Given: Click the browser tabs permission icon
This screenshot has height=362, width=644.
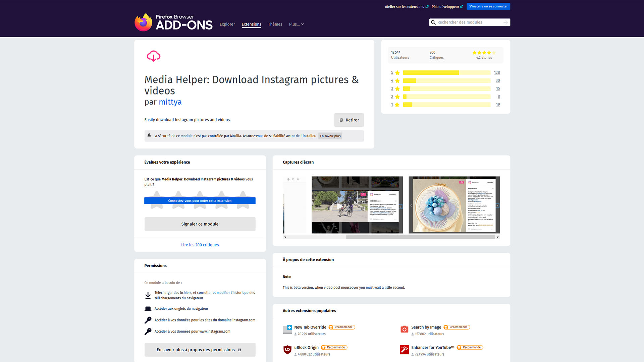Looking at the screenshot, I should click(148, 309).
